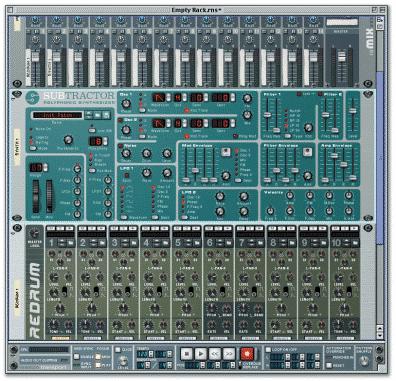Viewport: 396px width, 381px height.
Task: Step the Osc 1 waveform selector
Action: click(168, 98)
